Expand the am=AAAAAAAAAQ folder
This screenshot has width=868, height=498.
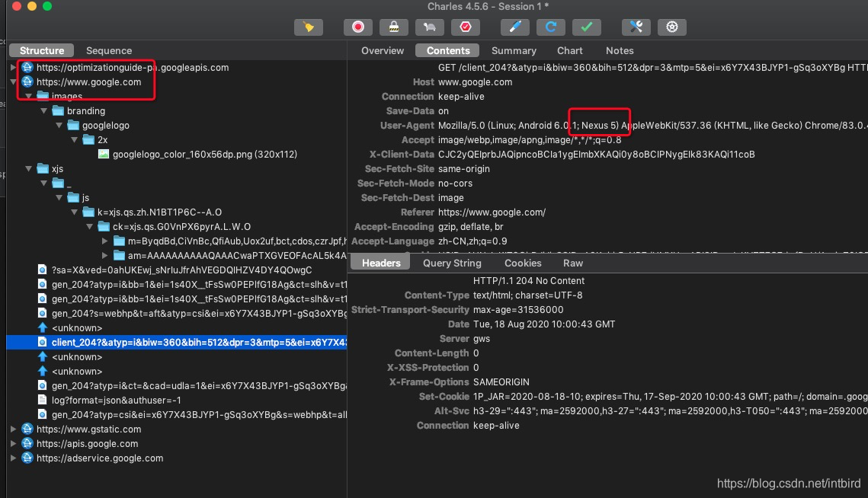pyautogui.click(x=104, y=255)
